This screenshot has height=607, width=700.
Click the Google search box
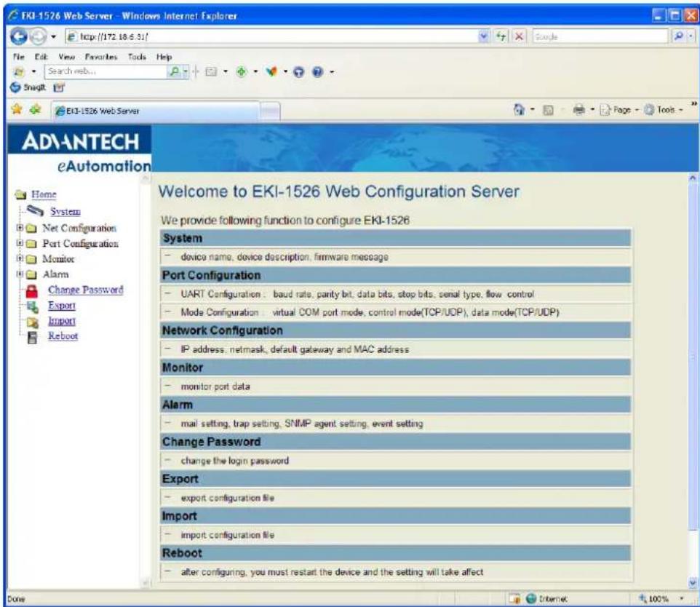(x=600, y=36)
